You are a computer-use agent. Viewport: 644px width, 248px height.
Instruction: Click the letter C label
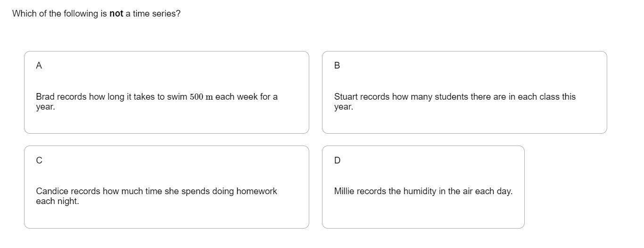[39, 161]
